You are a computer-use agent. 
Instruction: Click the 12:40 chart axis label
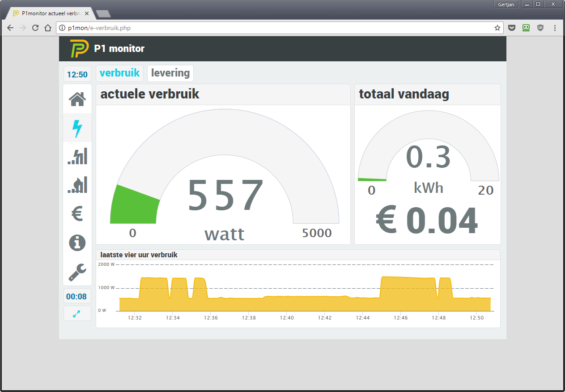[287, 318]
